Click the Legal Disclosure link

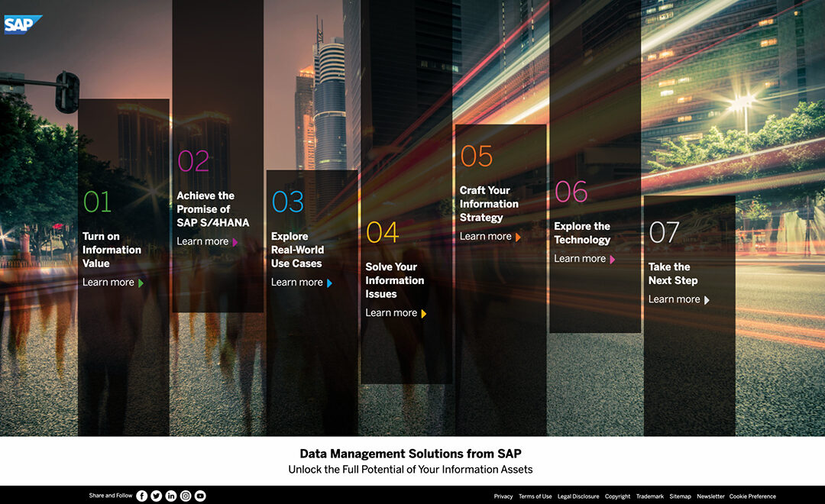coord(578,496)
